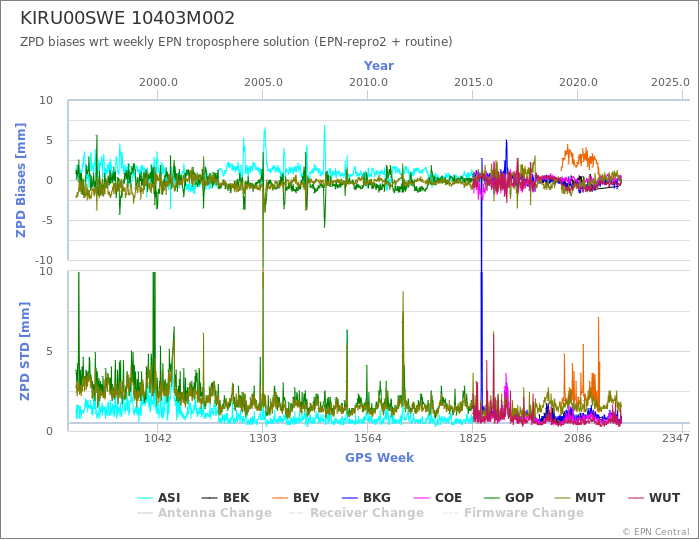Click the 2005.0 year tick label
The image size is (700, 540).
(x=263, y=83)
